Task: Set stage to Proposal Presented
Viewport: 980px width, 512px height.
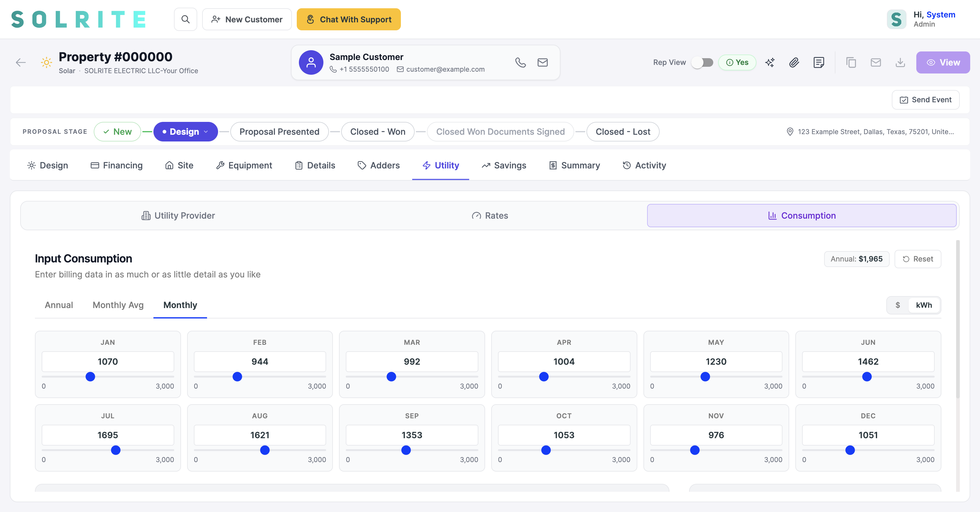Action: (279, 132)
